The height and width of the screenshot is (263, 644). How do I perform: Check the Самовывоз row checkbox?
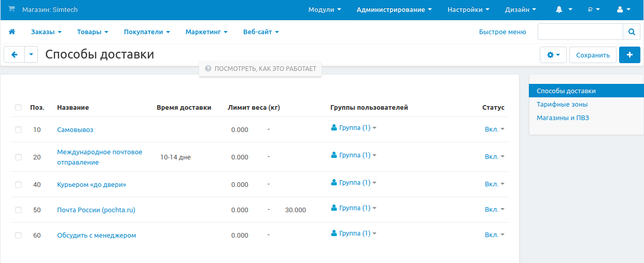[19, 130]
